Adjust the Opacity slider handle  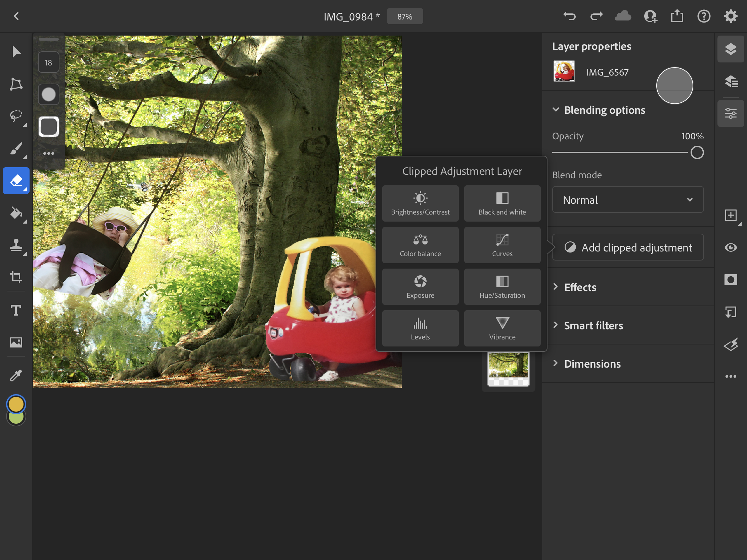pyautogui.click(x=697, y=152)
